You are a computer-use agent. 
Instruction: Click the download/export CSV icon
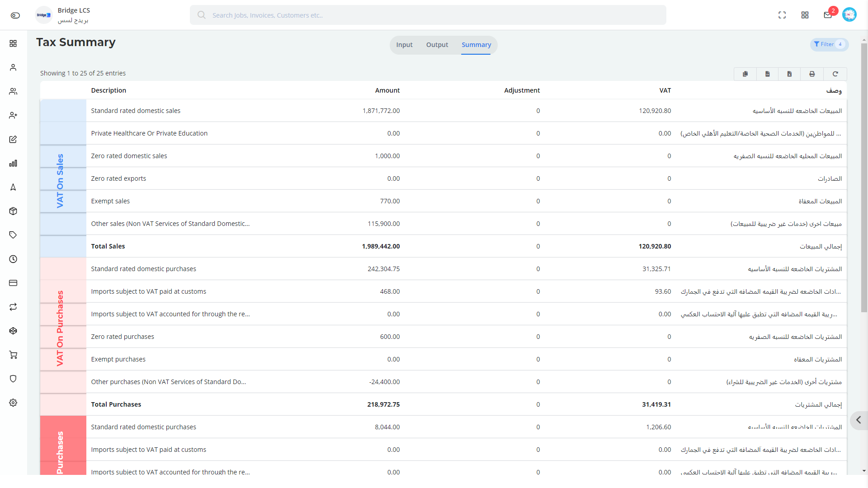click(768, 73)
